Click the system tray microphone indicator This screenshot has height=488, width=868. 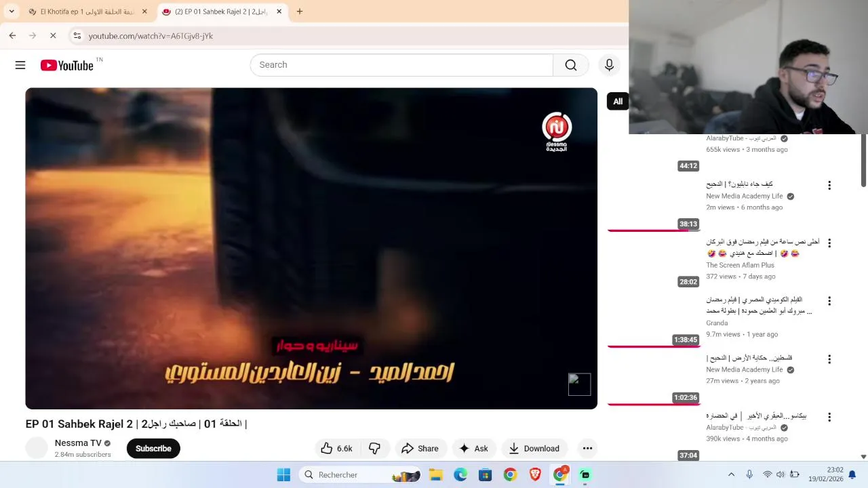pos(749,474)
